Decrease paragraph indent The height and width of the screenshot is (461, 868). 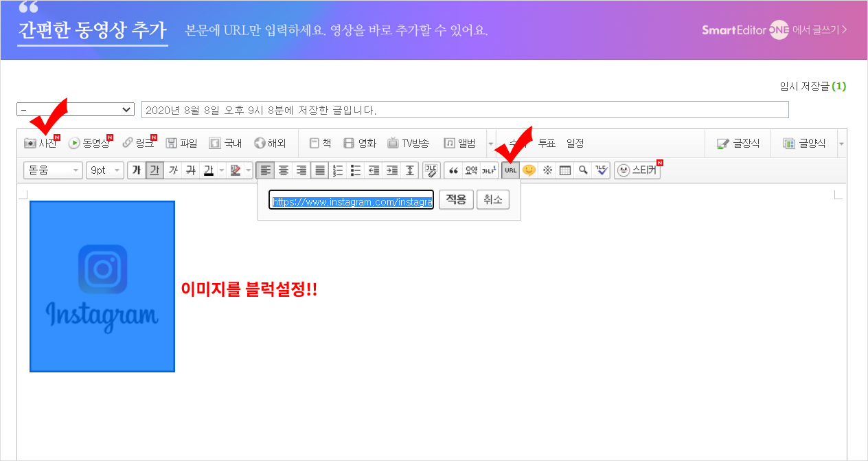click(x=374, y=170)
